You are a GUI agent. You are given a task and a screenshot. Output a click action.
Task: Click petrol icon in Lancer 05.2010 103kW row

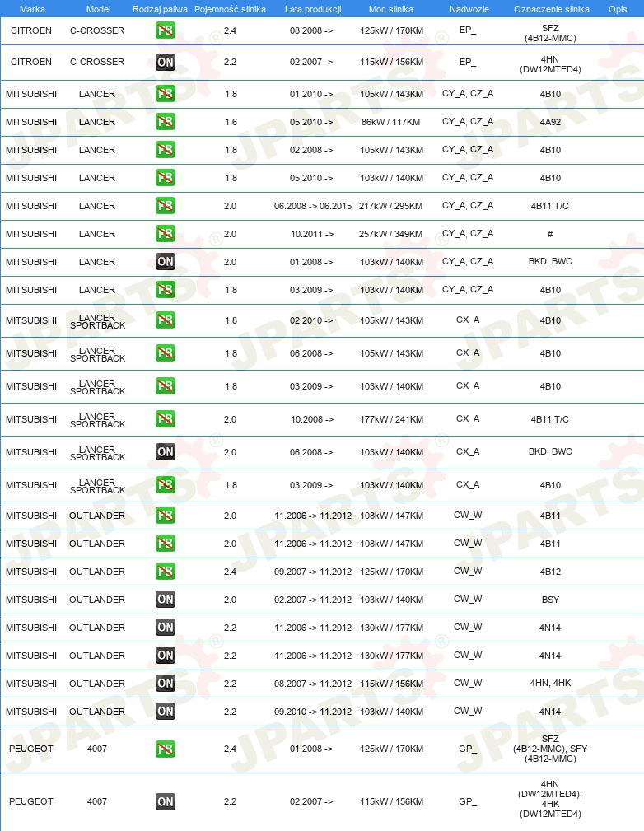coord(166,178)
